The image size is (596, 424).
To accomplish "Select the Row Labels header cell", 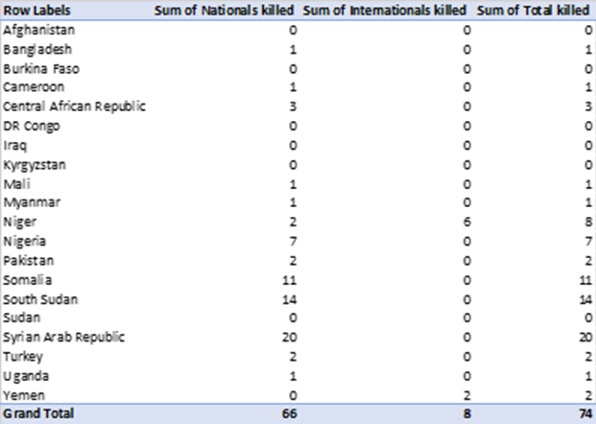I will coord(37,10).
